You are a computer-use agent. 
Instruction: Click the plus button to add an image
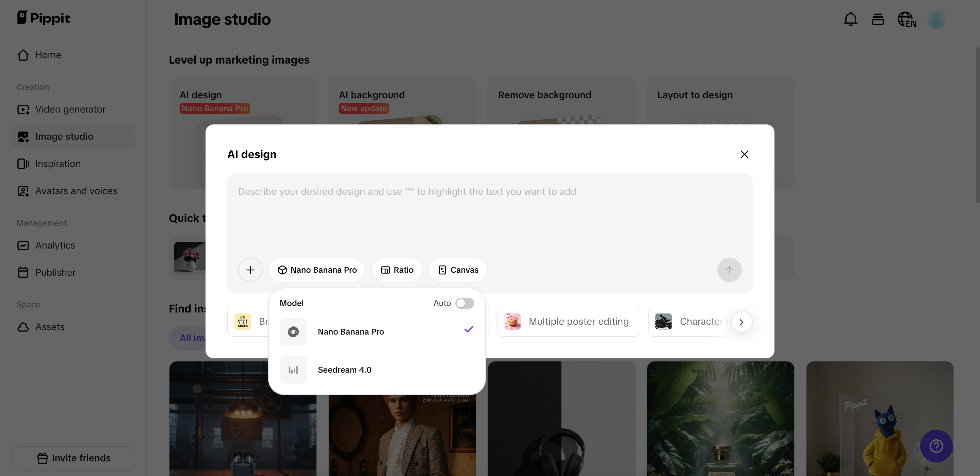click(250, 270)
